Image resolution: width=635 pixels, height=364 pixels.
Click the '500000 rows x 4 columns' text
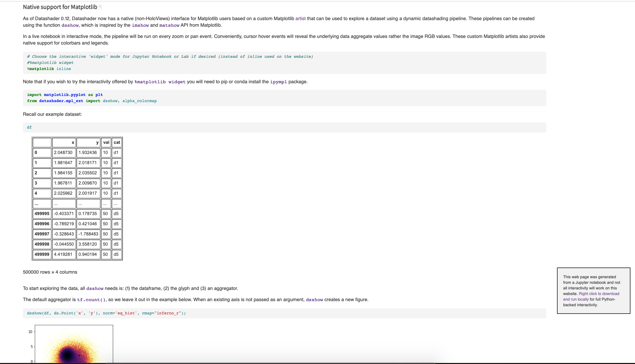tap(50, 272)
